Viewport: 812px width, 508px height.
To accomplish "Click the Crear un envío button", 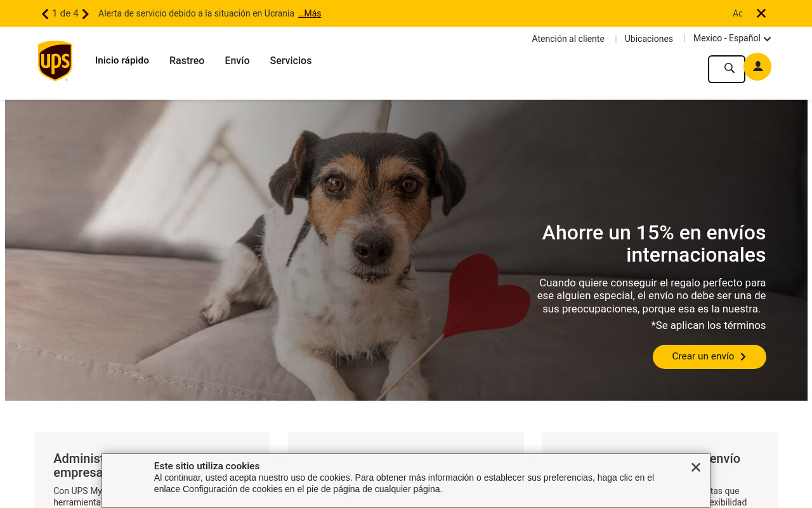I will tap(709, 357).
